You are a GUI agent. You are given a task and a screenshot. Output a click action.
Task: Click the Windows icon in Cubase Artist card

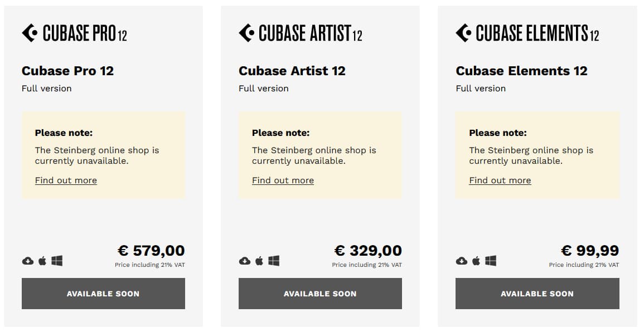pos(274,261)
